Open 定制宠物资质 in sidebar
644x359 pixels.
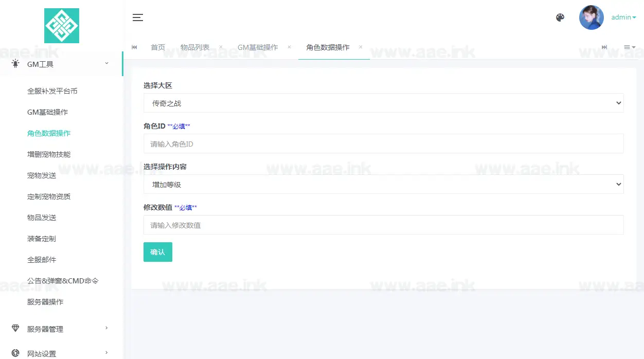(49, 196)
